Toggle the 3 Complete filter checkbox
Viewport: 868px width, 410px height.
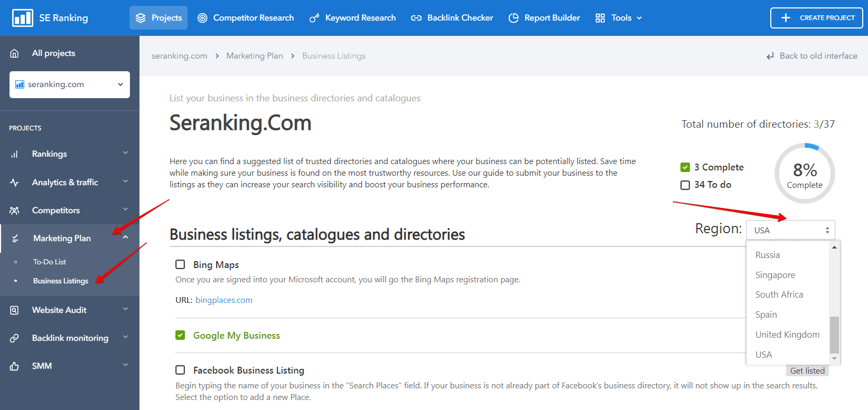[x=685, y=167]
